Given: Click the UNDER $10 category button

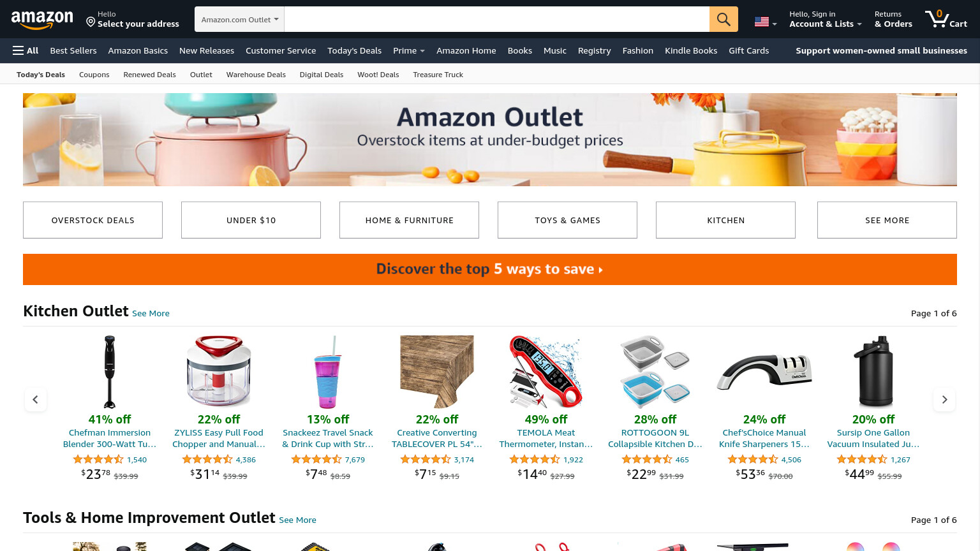Looking at the screenshot, I should tap(251, 220).
